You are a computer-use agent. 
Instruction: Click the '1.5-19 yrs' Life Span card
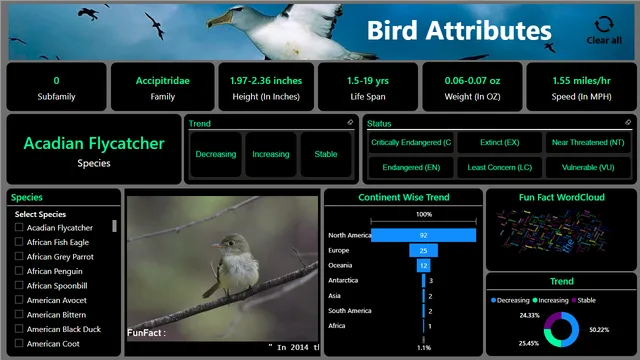[368, 87]
